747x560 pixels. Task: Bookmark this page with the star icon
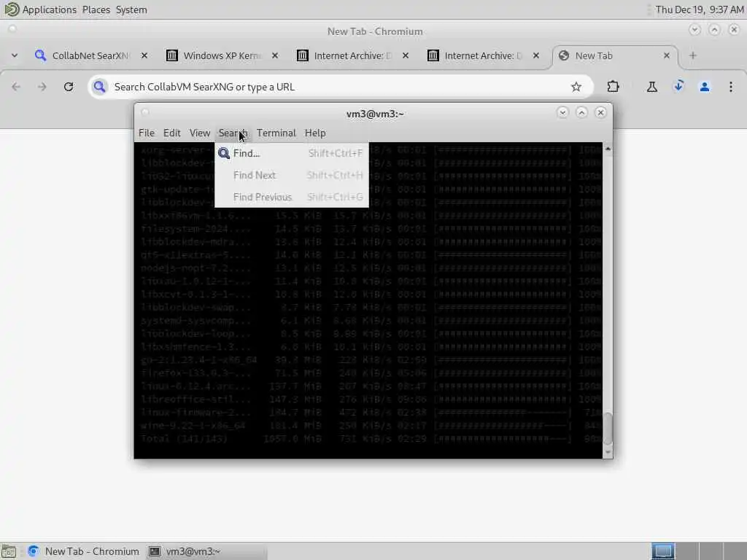click(576, 87)
